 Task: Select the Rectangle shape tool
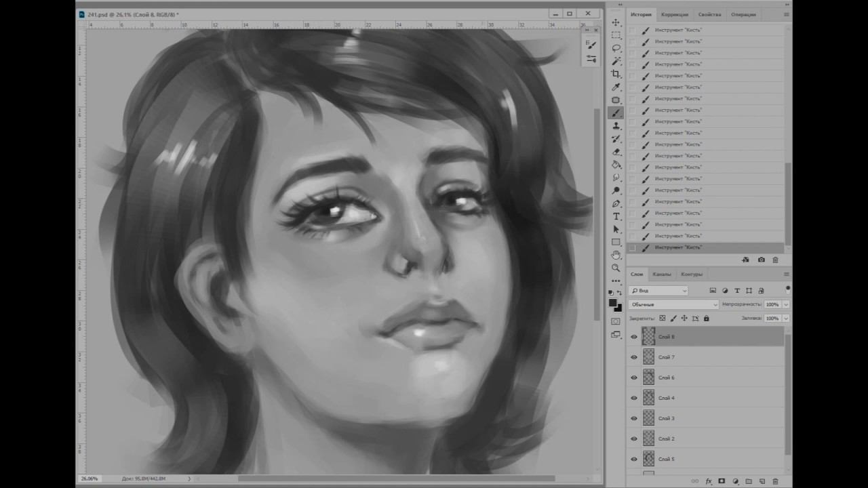point(616,242)
